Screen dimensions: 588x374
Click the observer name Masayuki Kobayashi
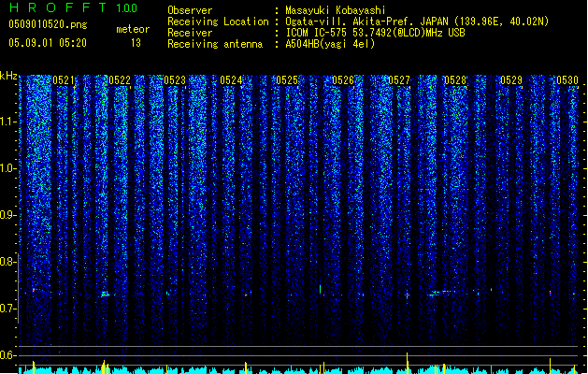click(336, 10)
